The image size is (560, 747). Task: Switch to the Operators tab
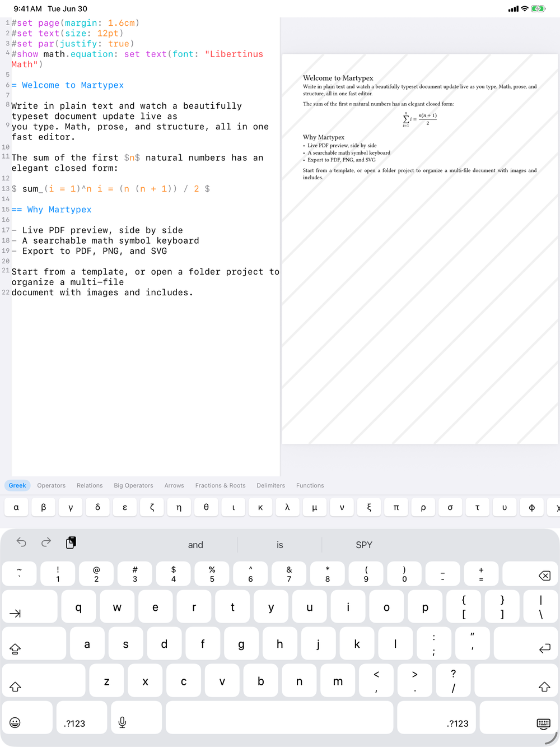pyautogui.click(x=52, y=485)
